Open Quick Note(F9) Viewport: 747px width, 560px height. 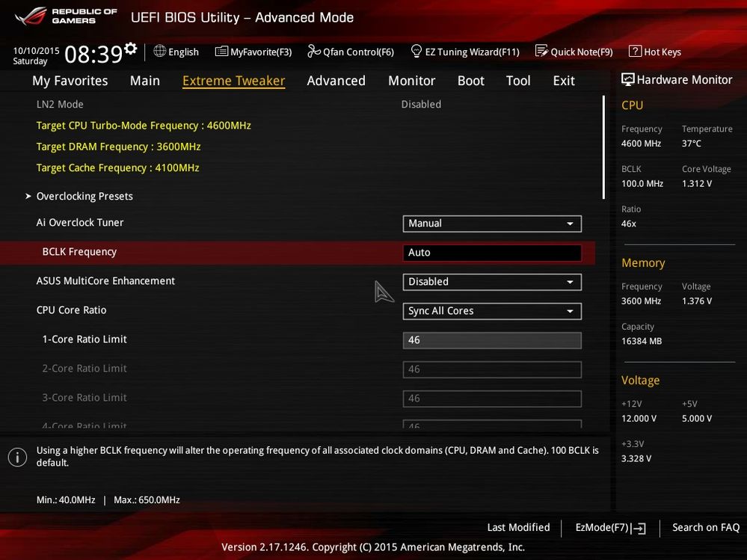coord(574,52)
